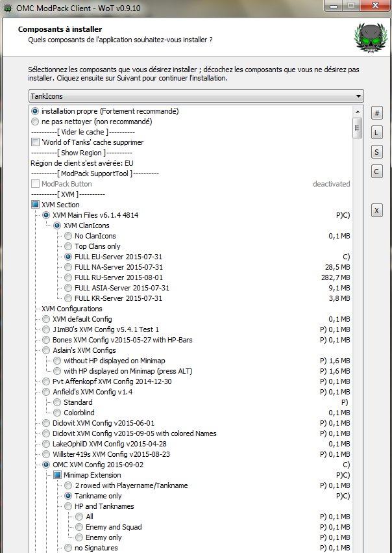Choose Diclovit Config with colored Names
The width and height of the screenshot is (392, 553).
pos(46,433)
